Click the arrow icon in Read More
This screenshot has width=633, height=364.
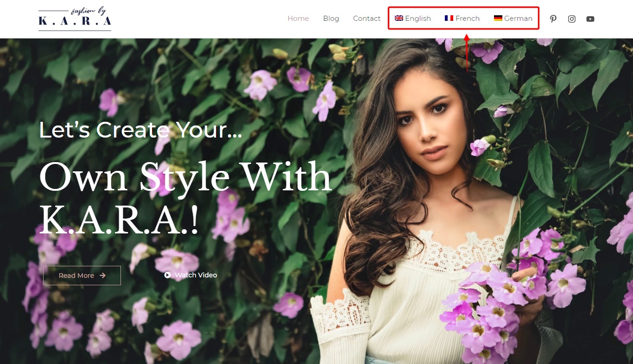[102, 276]
